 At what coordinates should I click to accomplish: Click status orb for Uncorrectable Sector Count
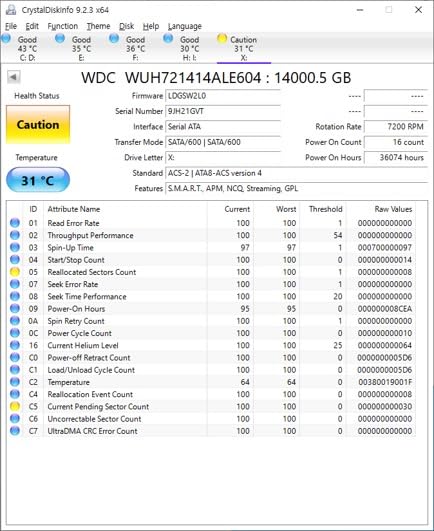coord(15,419)
